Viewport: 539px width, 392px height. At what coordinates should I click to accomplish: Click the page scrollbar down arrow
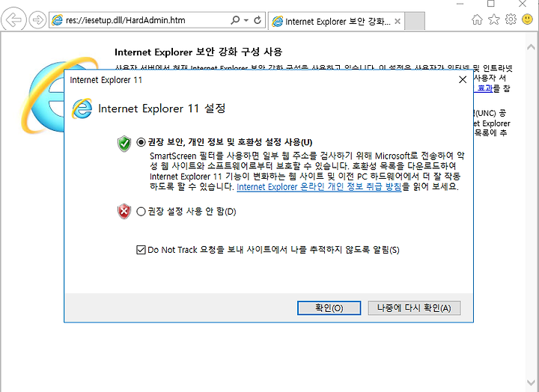(x=531, y=383)
